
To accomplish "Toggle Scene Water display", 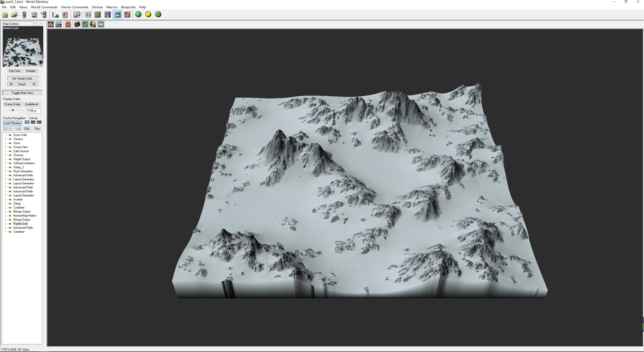I will point(13,104).
